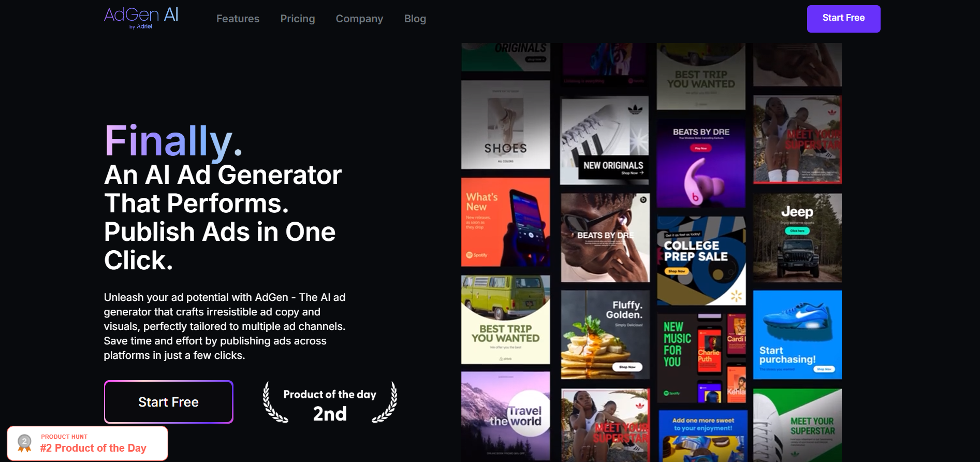Click the An AI Ad Generator headline text

pyautogui.click(x=223, y=218)
